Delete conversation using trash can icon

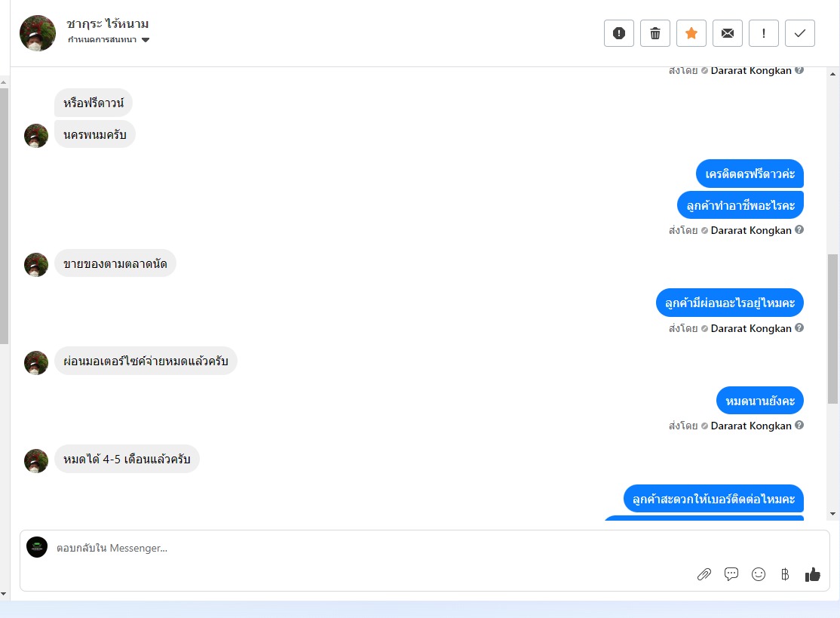[655, 33]
